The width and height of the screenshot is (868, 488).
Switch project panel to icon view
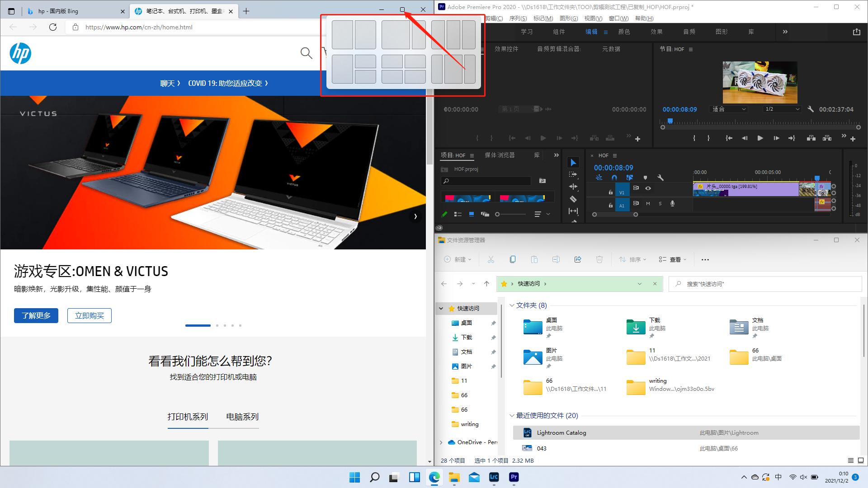point(471,214)
